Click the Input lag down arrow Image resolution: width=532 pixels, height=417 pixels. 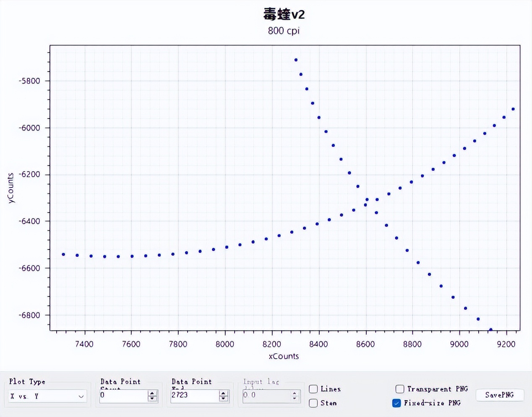(x=294, y=398)
